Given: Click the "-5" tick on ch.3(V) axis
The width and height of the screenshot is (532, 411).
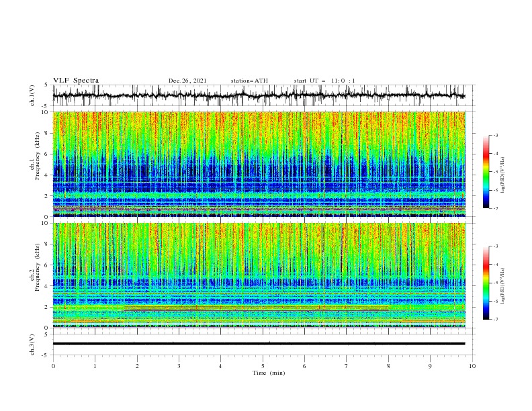Looking at the screenshot, I should tap(46, 355).
